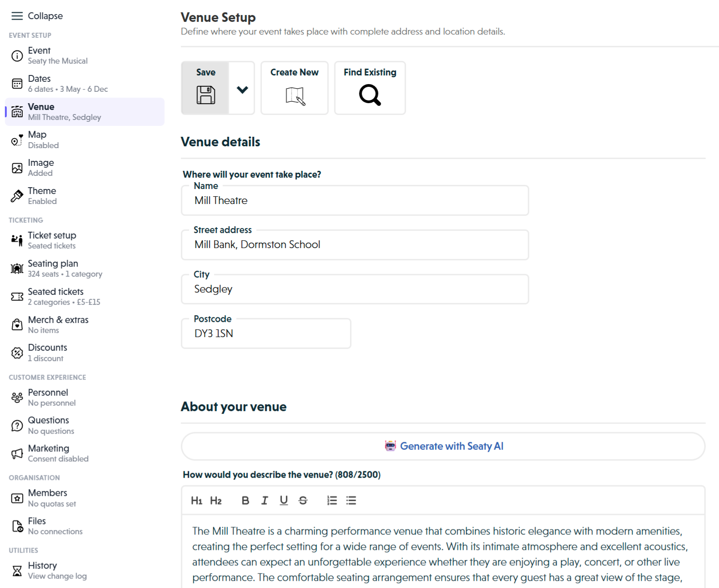Apply Heading 1 formatting

(x=196, y=500)
